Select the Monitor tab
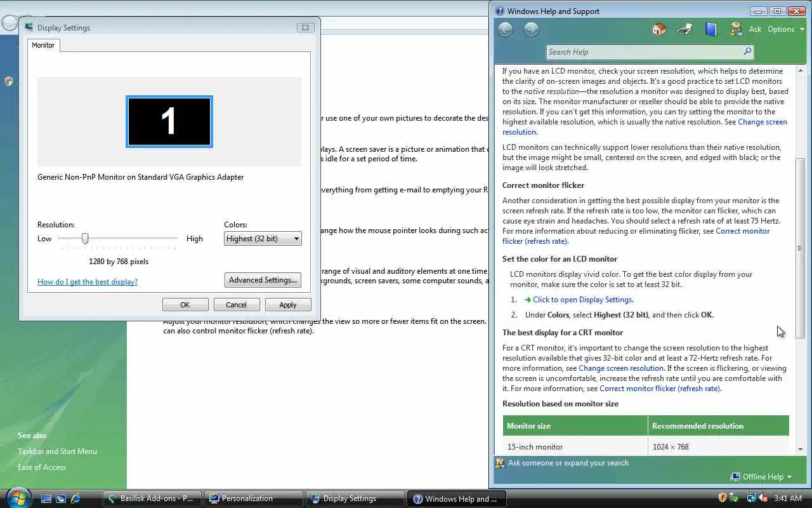Image resolution: width=812 pixels, height=508 pixels. point(43,45)
